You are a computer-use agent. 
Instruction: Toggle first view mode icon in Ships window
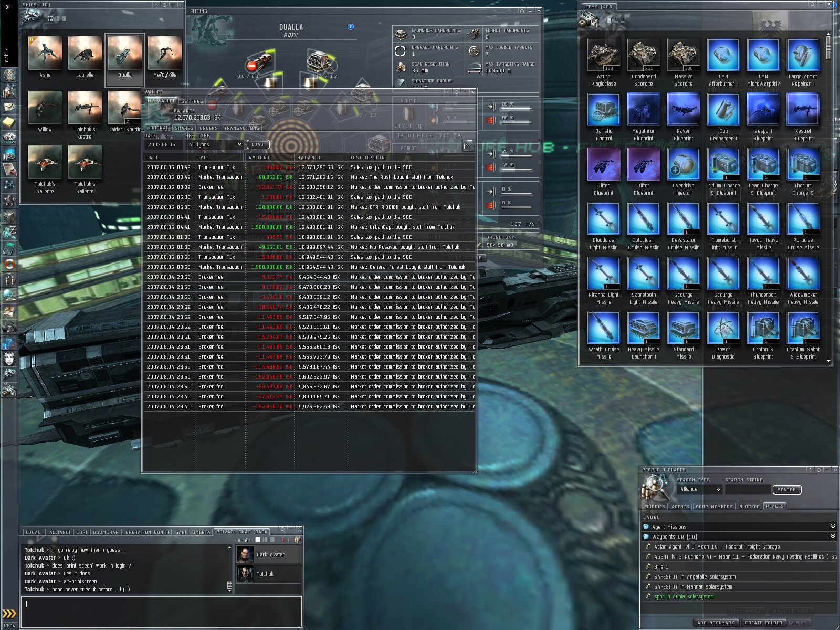click(50, 18)
